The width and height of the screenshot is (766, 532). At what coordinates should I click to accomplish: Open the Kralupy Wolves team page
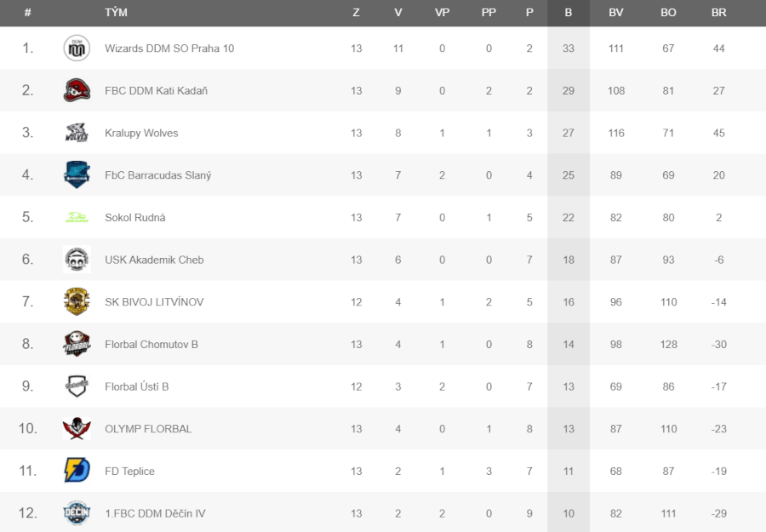tap(141, 133)
